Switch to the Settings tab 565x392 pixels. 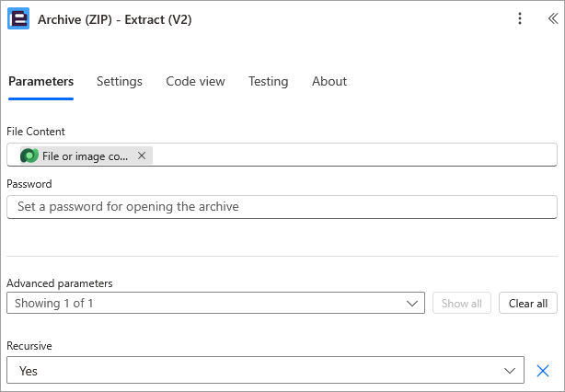click(120, 81)
